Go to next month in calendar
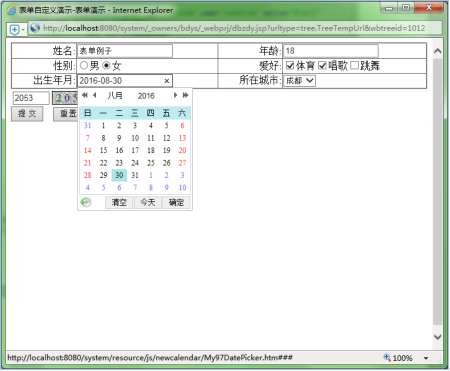This screenshot has width=450, height=371. [x=175, y=95]
